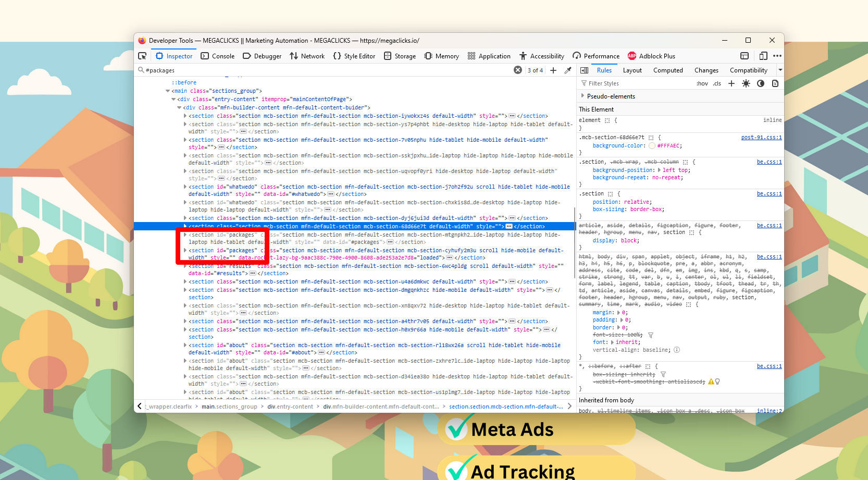Open the Accessibility tab
The image size is (868, 480).
542,56
